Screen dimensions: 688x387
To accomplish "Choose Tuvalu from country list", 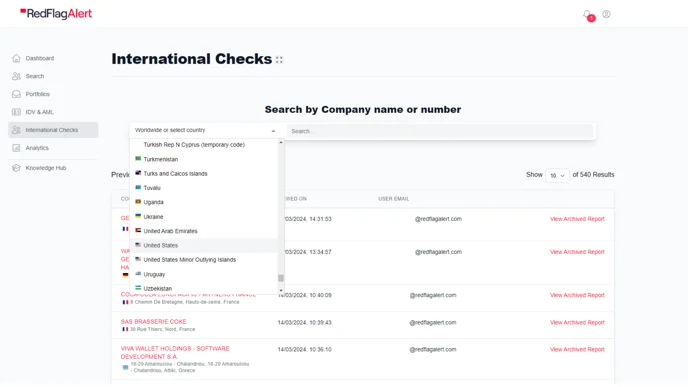I will (204, 188).
